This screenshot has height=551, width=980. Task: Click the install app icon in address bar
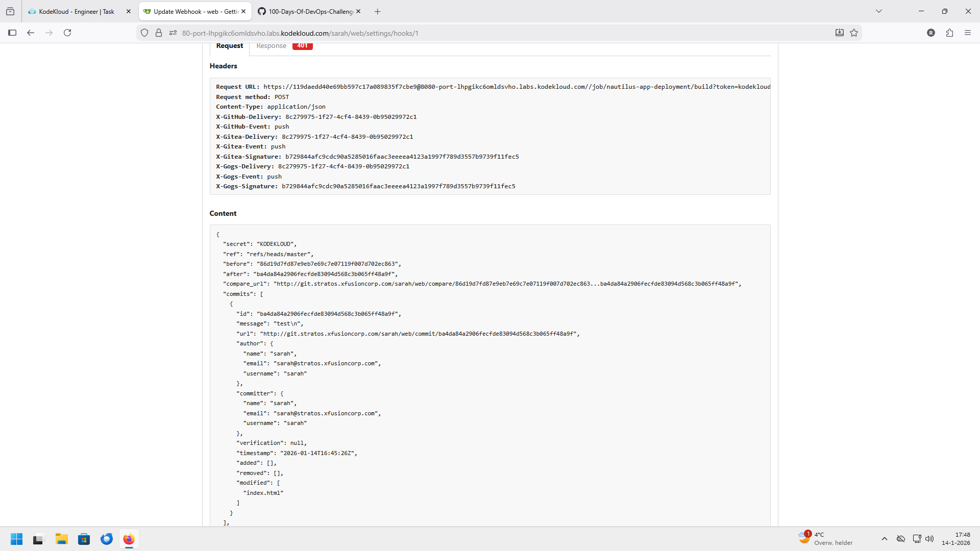pos(839,33)
